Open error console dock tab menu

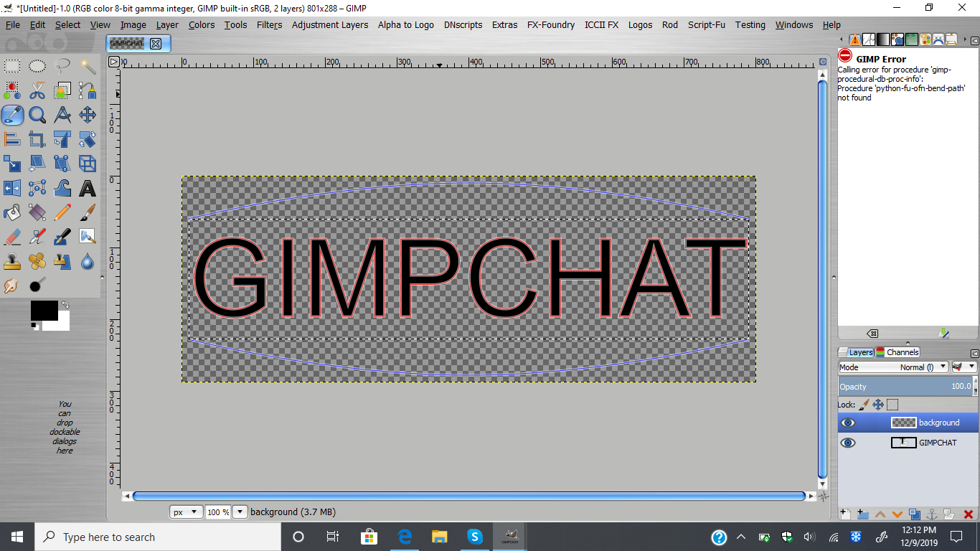point(974,41)
